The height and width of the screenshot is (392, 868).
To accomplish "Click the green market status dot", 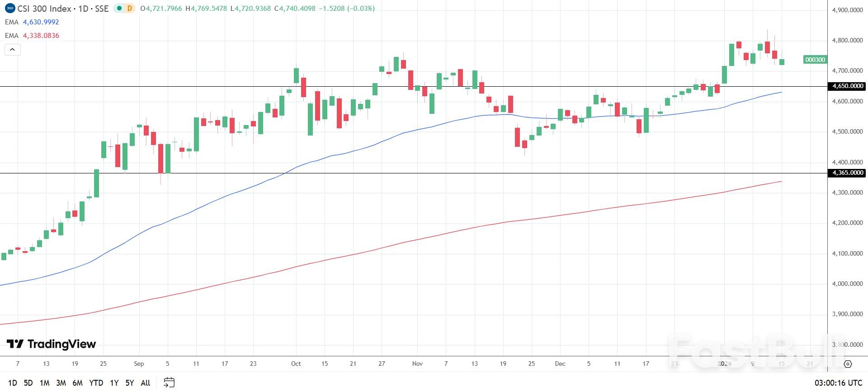I will (119, 8).
